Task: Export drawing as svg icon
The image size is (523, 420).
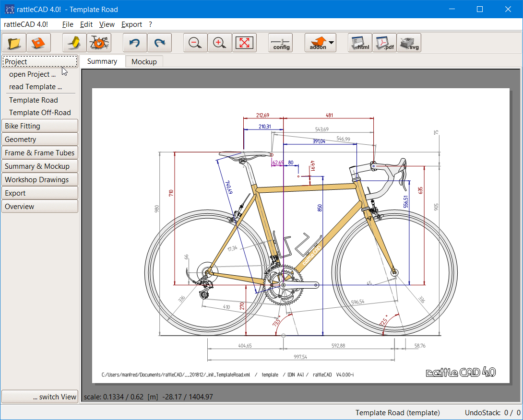Action: pos(409,43)
